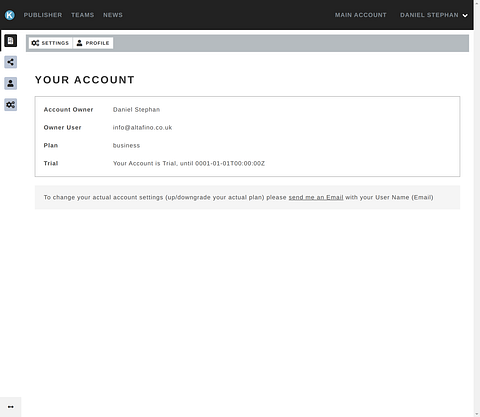The width and height of the screenshot is (480, 417).
Task: Click the person icon beside Profile
Action: tap(79, 43)
